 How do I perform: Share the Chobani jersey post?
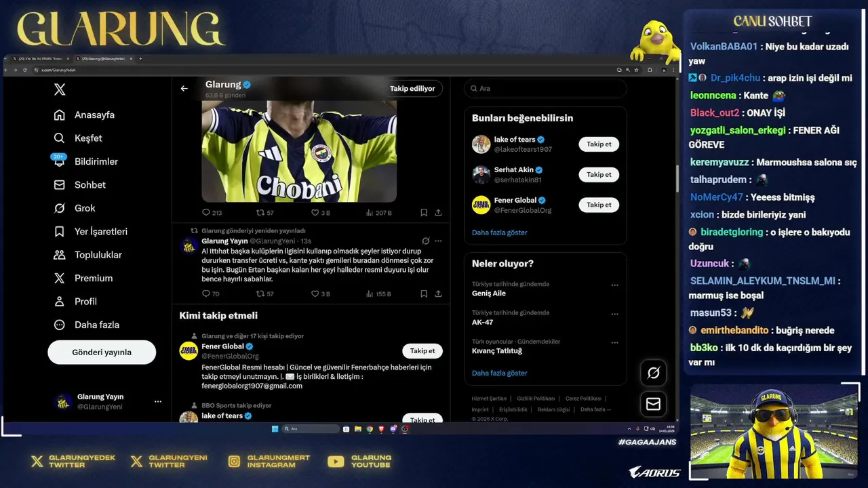[x=438, y=213]
